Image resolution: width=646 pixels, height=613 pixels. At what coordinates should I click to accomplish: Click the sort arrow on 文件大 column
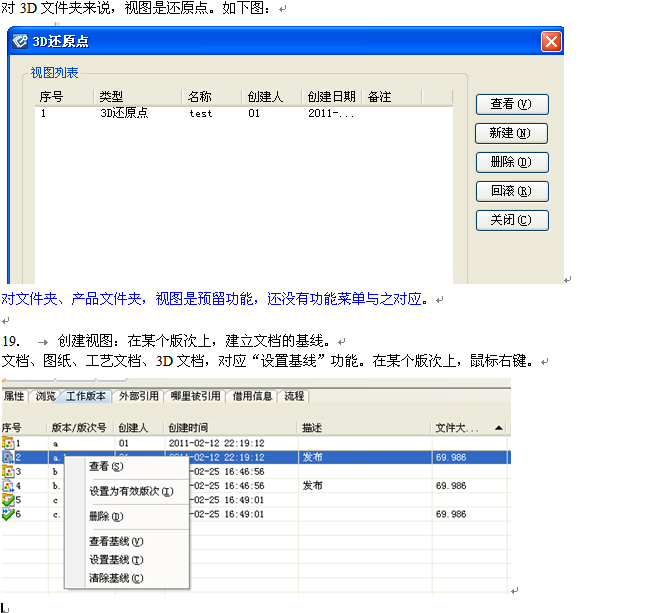(x=498, y=427)
